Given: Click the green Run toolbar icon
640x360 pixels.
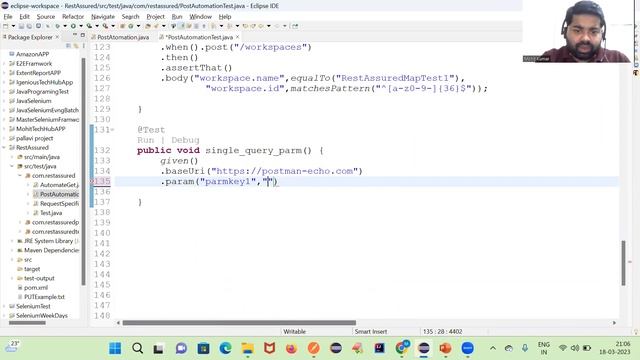Looking at the screenshot, I should pyautogui.click(x=73, y=26).
